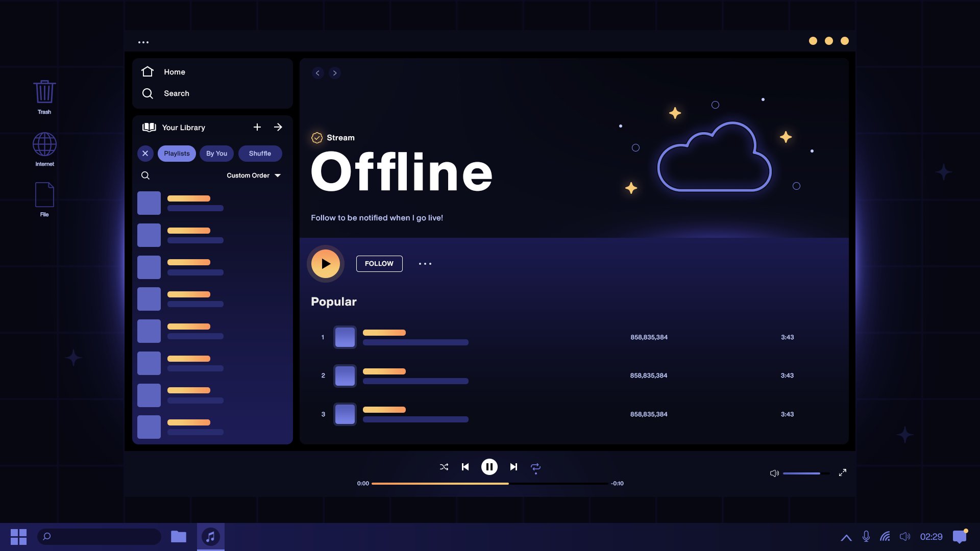Adjust the player volume slider

click(x=806, y=473)
